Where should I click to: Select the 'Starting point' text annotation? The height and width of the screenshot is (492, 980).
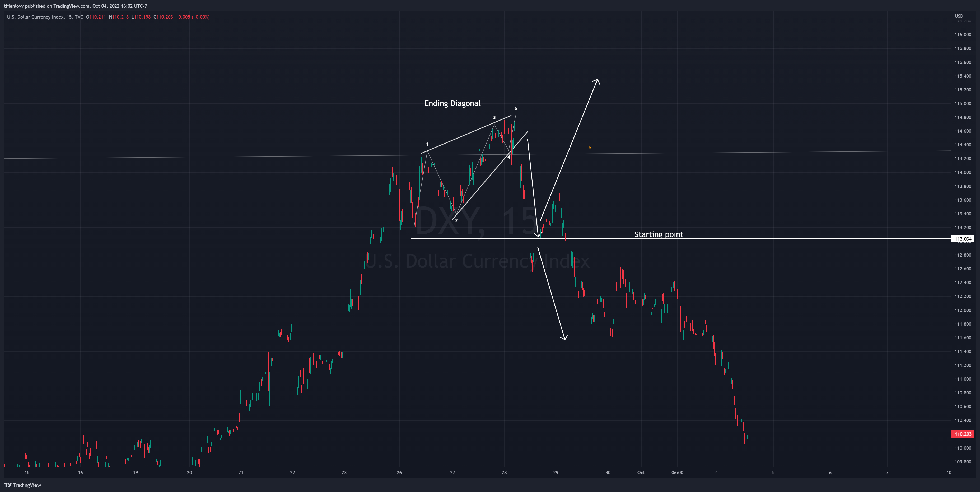pyautogui.click(x=659, y=234)
